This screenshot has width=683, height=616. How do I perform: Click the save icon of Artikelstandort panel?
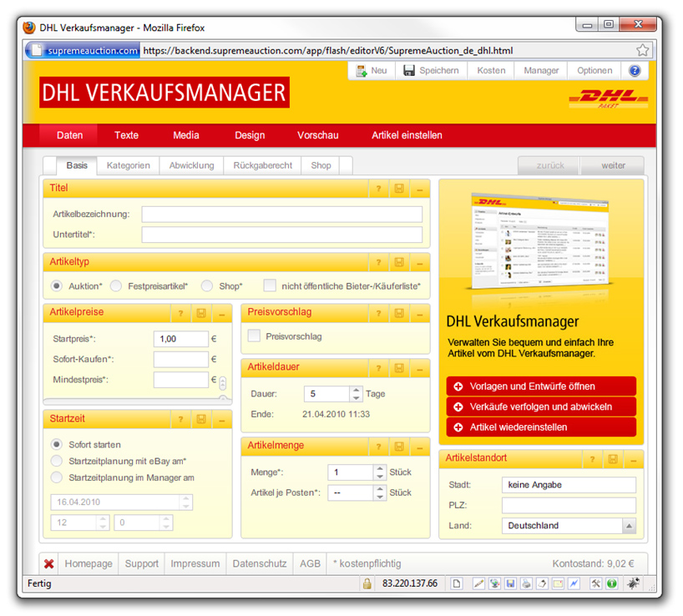coord(613,459)
